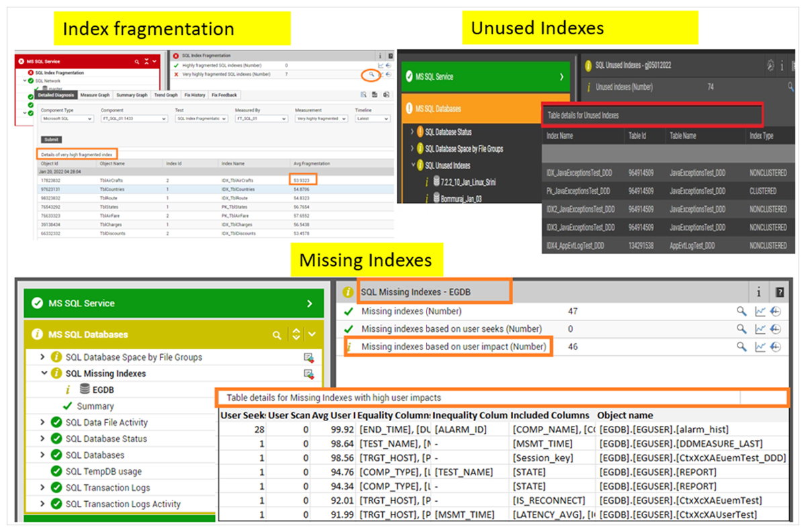Click Object name column header in missing indexes table
The height and width of the screenshot is (532, 806).
[625, 415]
